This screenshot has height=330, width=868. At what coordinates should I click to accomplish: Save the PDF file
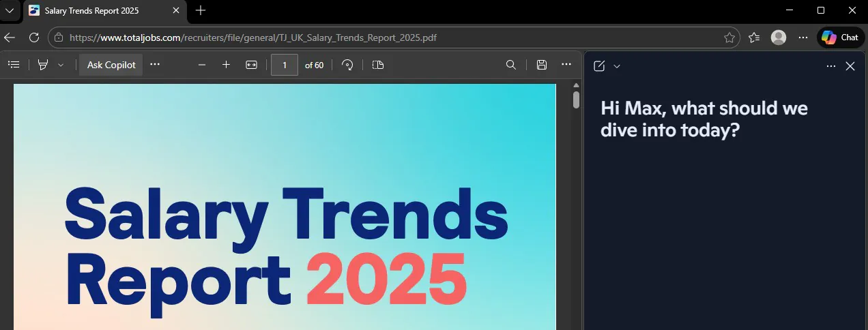(542, 65)
